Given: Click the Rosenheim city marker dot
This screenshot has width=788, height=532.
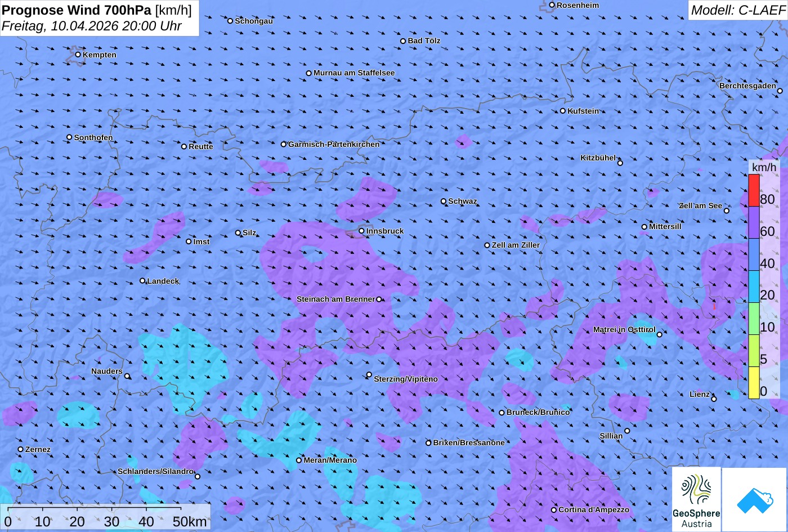Looking at the screenshot, I should 552,5.
